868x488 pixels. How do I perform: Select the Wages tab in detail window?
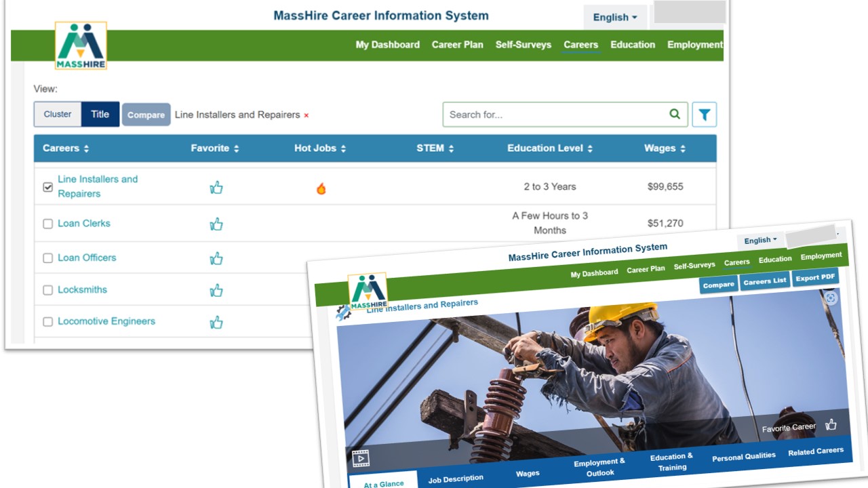[x=528, y=474]
